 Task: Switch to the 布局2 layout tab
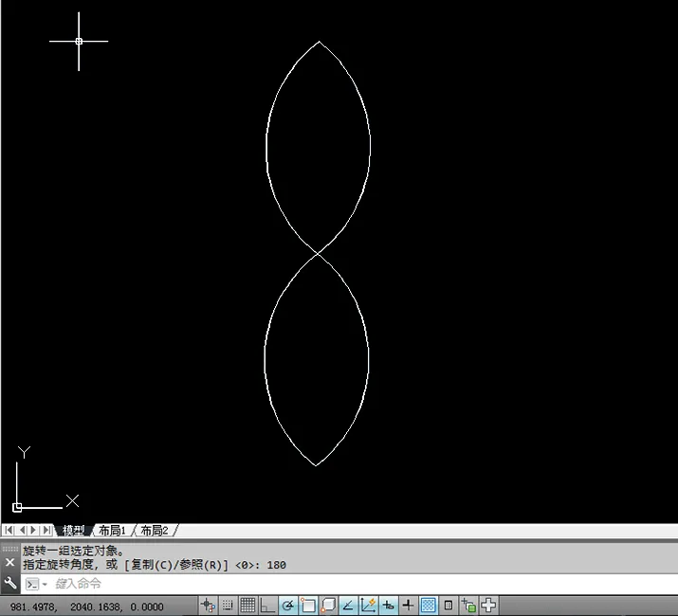tap(155, 531)
